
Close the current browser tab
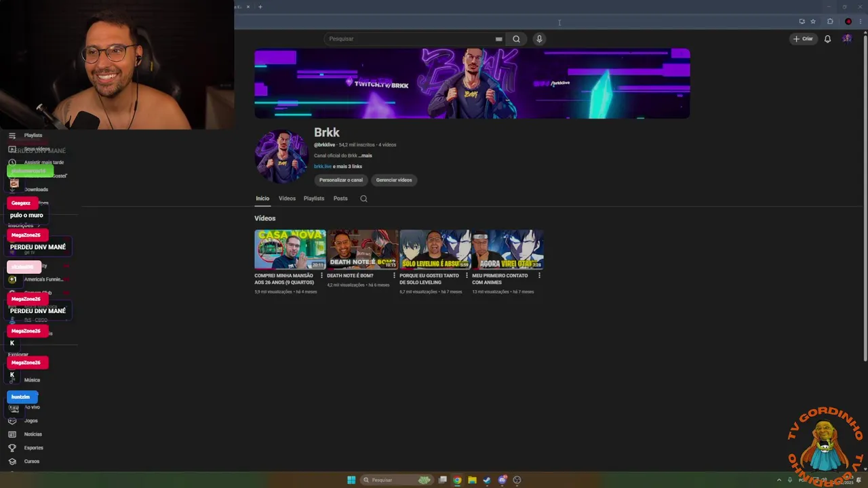[x=248, y=7]
